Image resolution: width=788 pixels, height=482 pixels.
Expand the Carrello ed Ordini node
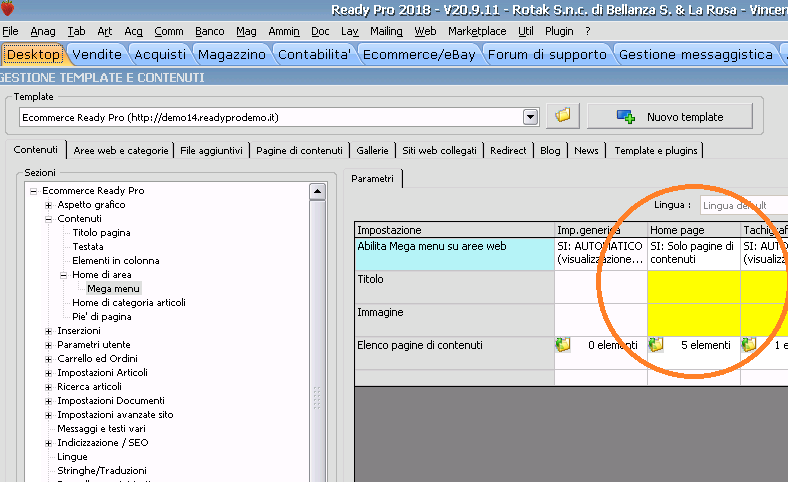[x=48, y=359]
